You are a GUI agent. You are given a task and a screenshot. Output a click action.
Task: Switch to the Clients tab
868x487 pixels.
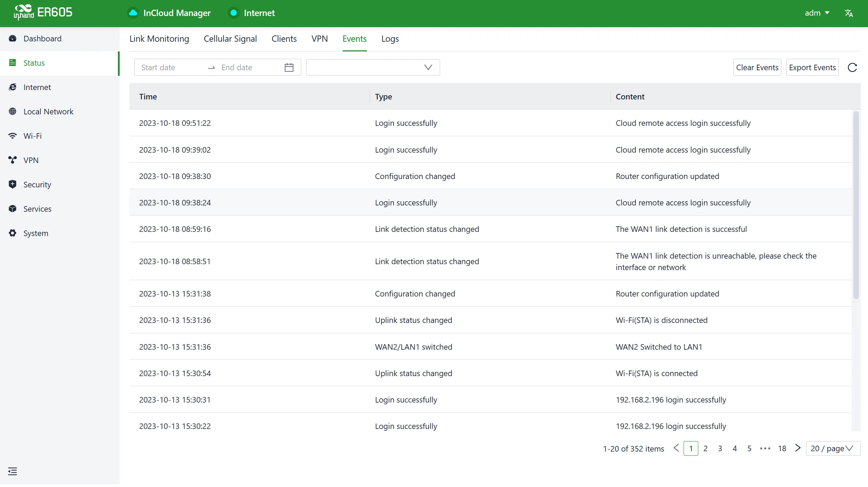pos(284,39)
